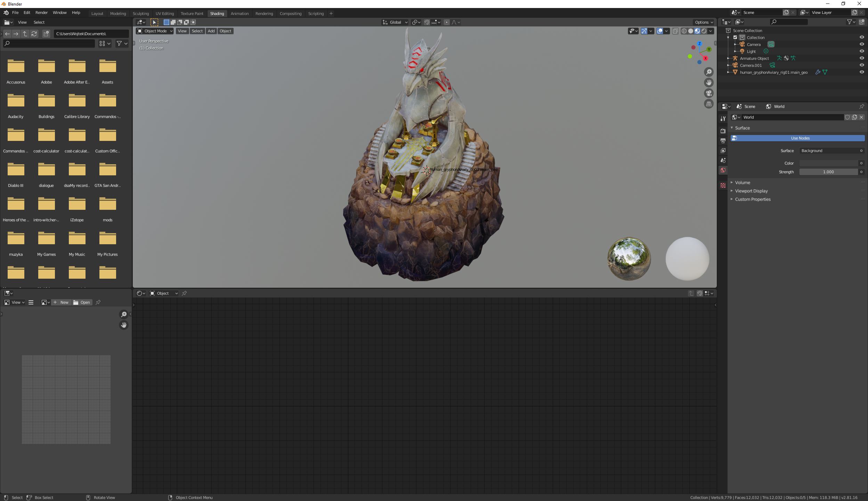
Task: Switch to the Layout workspace tab
Action: [97, 14]
